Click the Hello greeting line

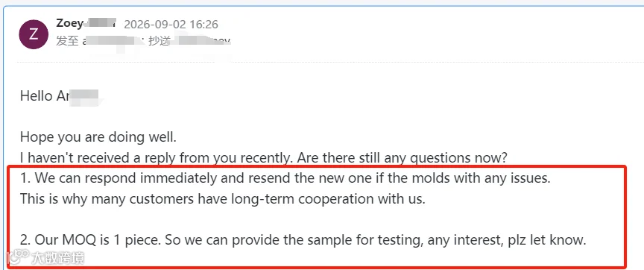click(59, 95)
